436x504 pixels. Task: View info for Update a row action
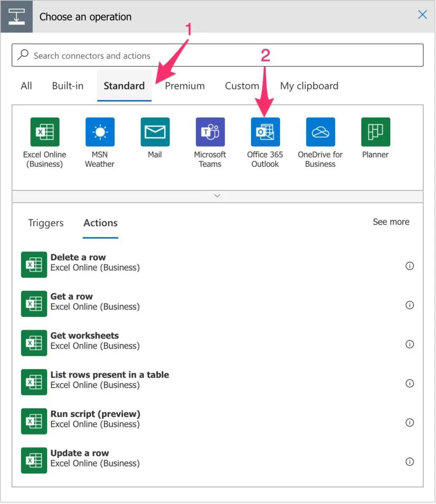pyautogui.click(x=409, y=462)
